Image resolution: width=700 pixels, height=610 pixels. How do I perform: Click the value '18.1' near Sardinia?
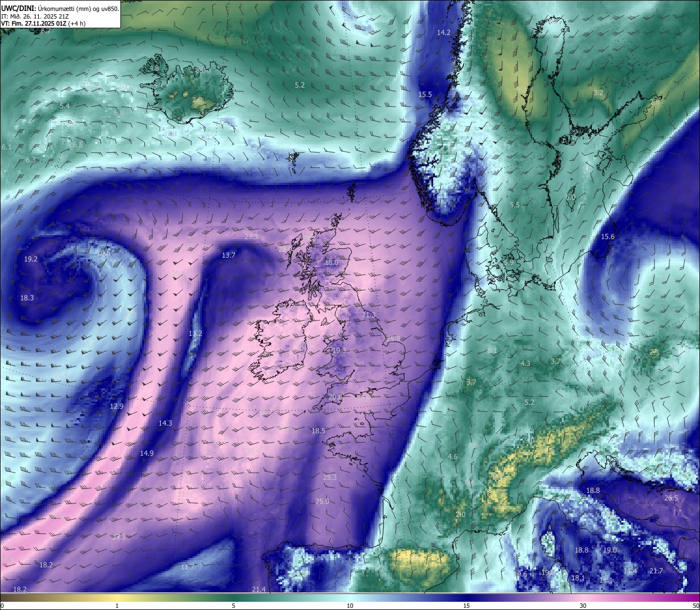point(578,578)
